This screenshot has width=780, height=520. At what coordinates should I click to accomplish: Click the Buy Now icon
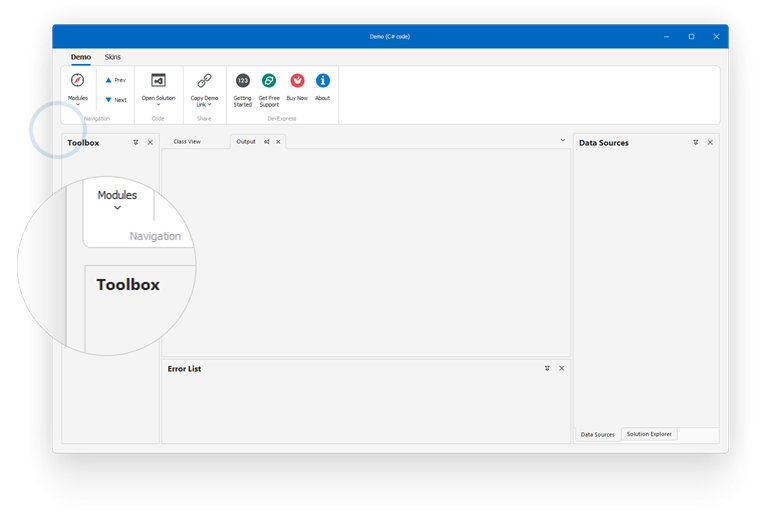[x=297, y=81]
